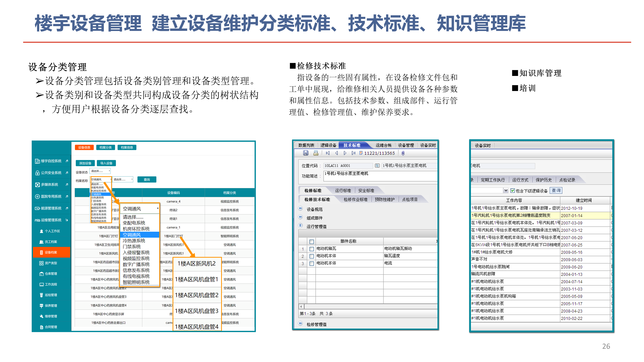Uncheck 包含下级逻辑设备 checkbox
Viewport: 644px width, 362px height.
pos(512,191)
